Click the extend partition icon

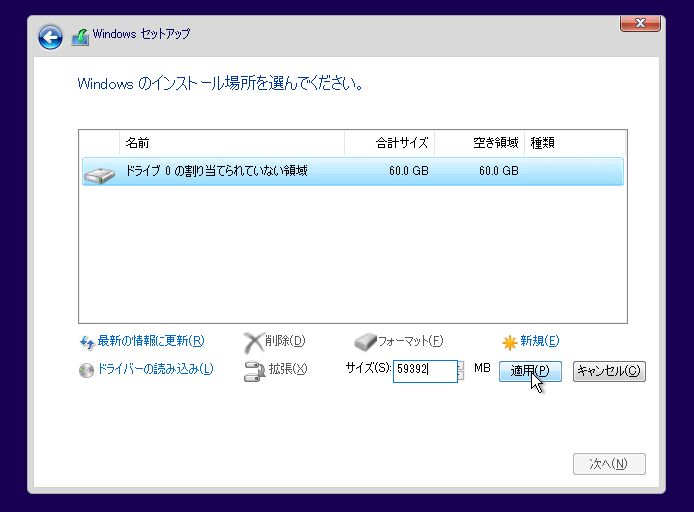254,371
